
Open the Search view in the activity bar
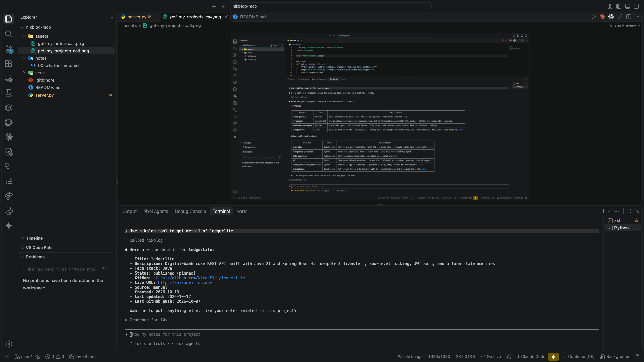pyautogui.click(x=9, y=34)
